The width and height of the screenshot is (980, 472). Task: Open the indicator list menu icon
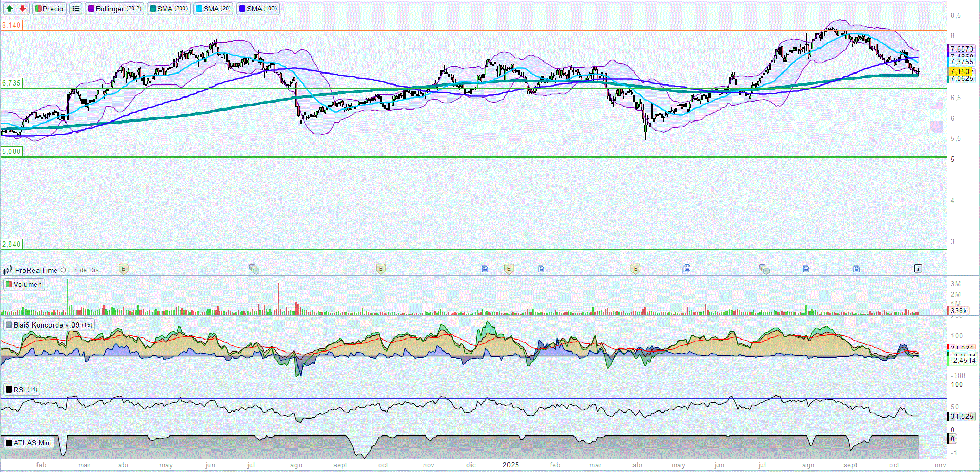[76, 9]
